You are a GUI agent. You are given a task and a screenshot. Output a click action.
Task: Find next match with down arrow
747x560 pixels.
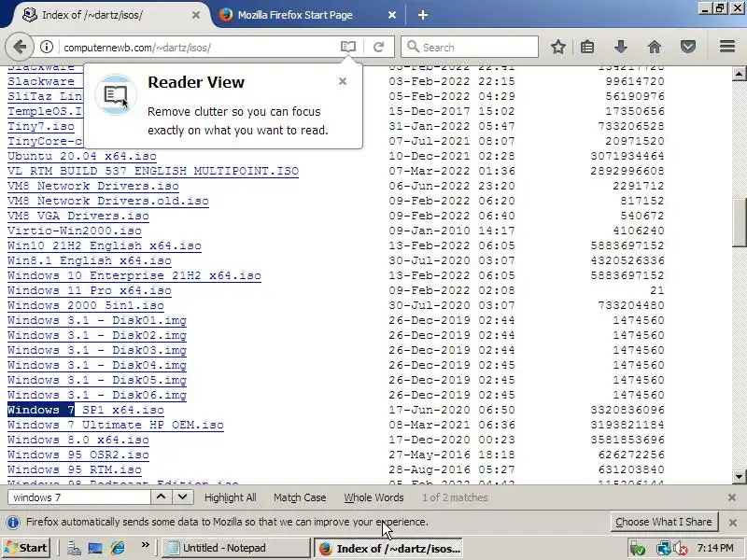182,497
